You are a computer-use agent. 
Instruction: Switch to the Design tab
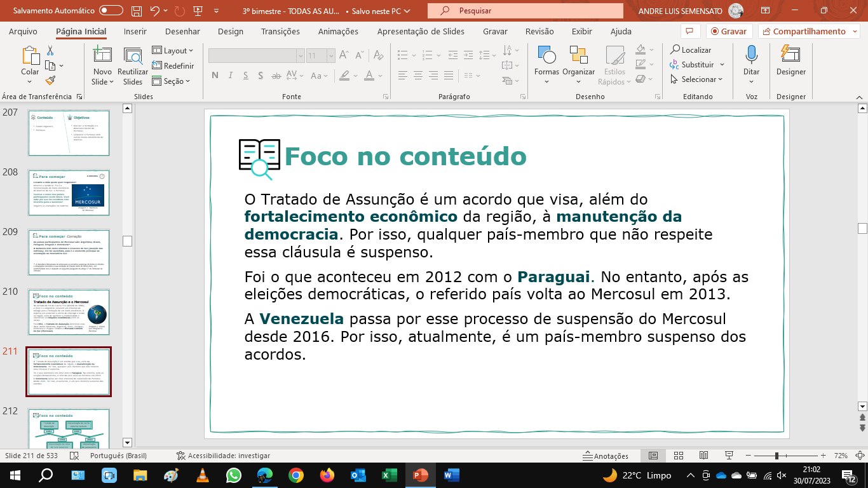pos(230,31)
